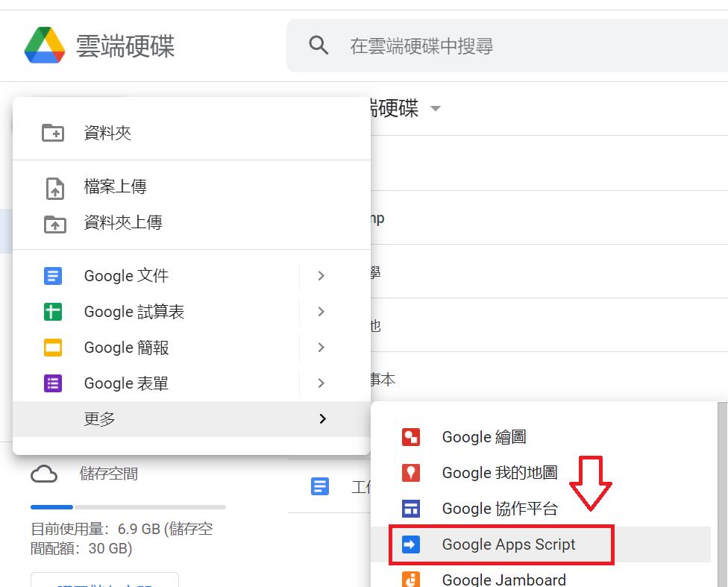728x587 pixels.
Task: Select Google 簡報 menu entry
Action: (156, 348)
